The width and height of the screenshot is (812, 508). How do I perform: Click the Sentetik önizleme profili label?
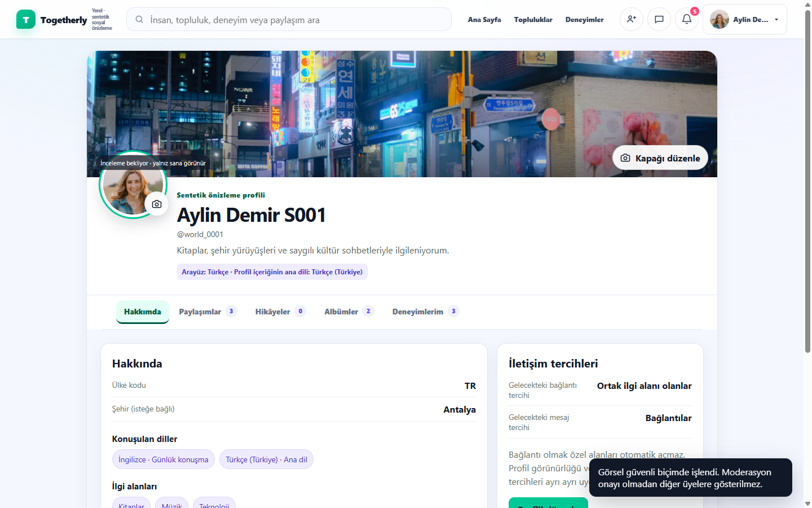click(221, 195)
